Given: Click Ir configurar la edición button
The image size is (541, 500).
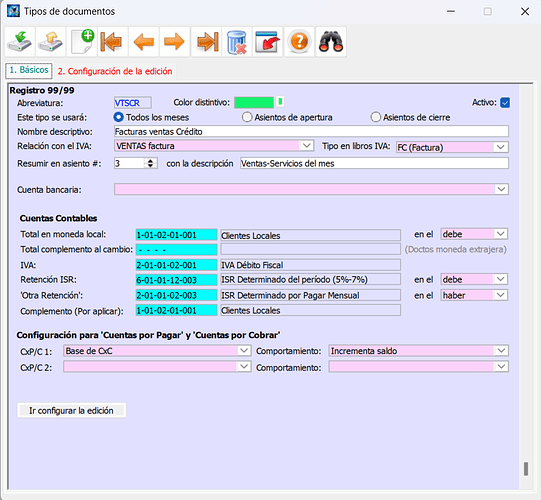Looking at the screenshot, I should coord(71,410).
